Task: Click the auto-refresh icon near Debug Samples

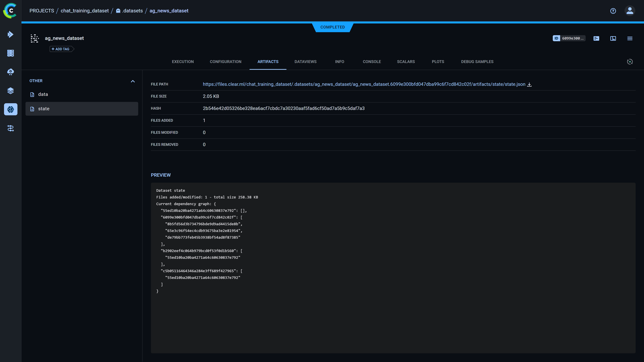Action: click(x=630, y=62)
